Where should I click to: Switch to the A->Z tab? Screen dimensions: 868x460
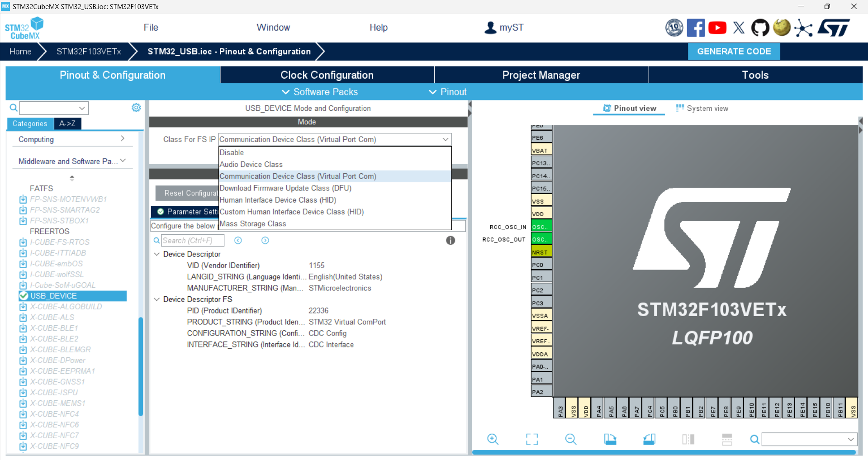click(67, 123)
